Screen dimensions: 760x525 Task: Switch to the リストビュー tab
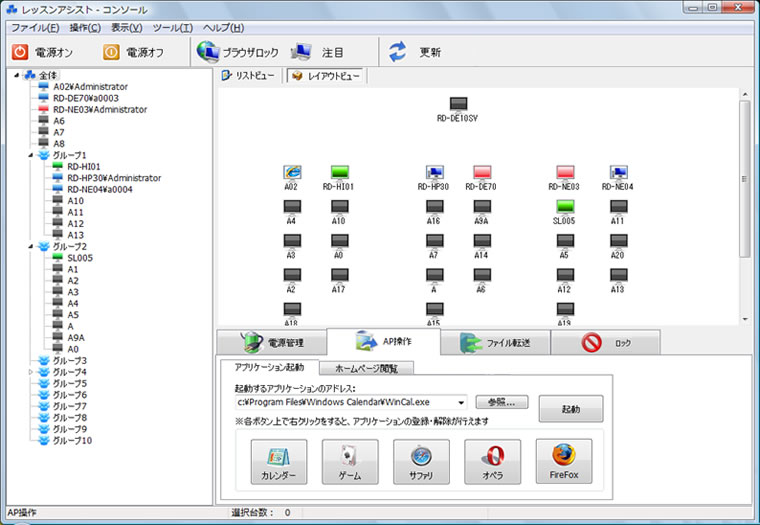point(249,76)
